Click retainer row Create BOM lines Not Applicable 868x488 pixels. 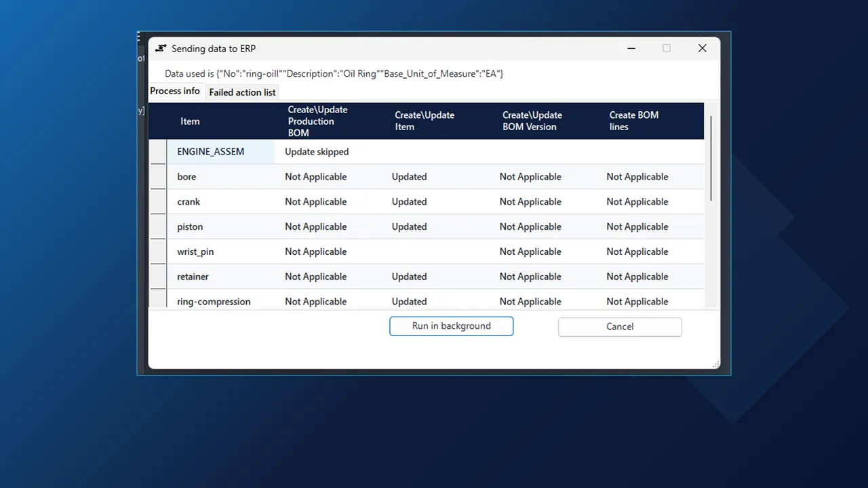click(x=637, y=277)
